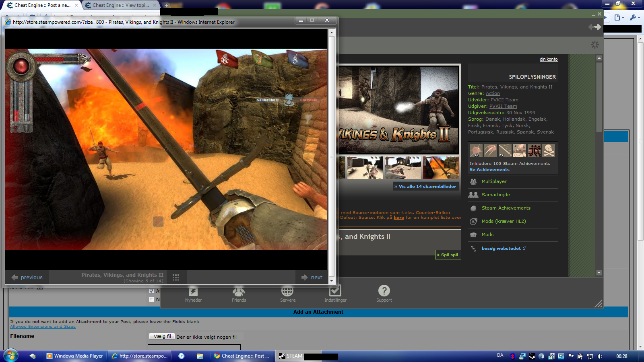The image size is (644, 362).
Task: Open the 'din konto' link
Action: [x=549, y=59]
